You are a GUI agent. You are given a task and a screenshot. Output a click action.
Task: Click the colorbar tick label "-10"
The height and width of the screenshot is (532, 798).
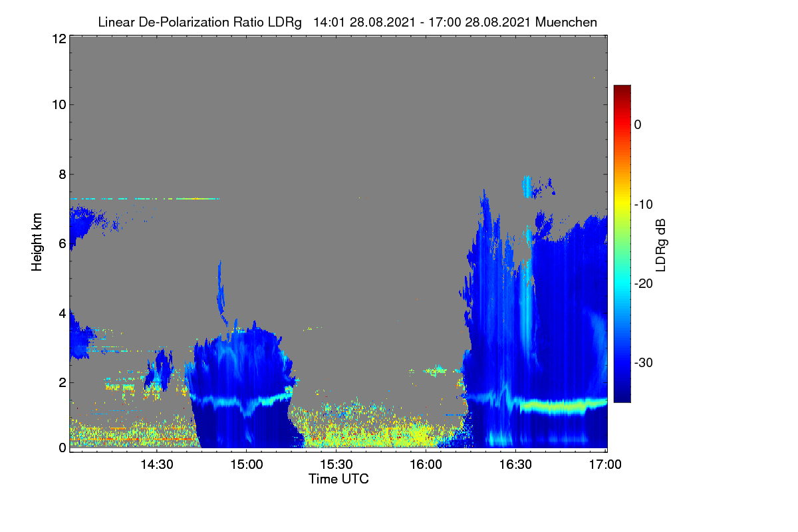pyautogui.click(x=644, y=204)
